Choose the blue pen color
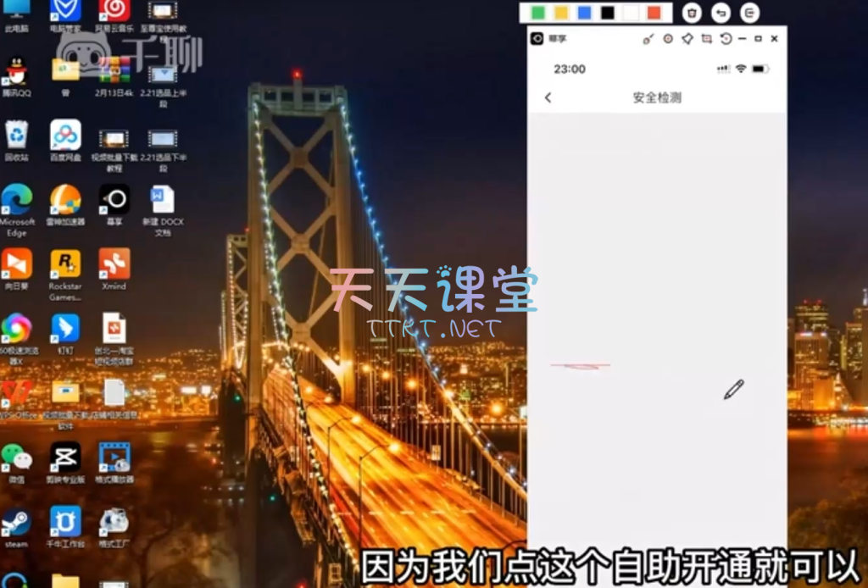Image resolution: width=868 pixels, height=588 pixels. click(x=584, y=13)
